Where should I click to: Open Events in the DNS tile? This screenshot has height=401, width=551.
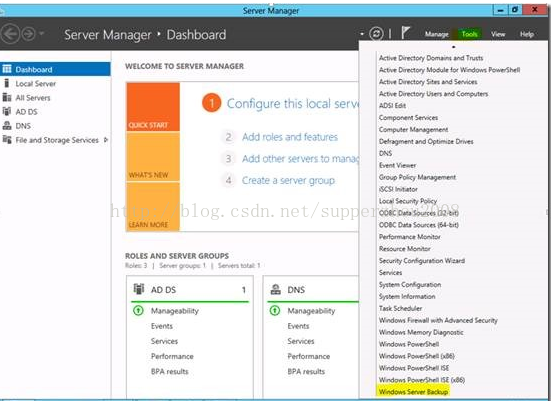coord(298,326)
